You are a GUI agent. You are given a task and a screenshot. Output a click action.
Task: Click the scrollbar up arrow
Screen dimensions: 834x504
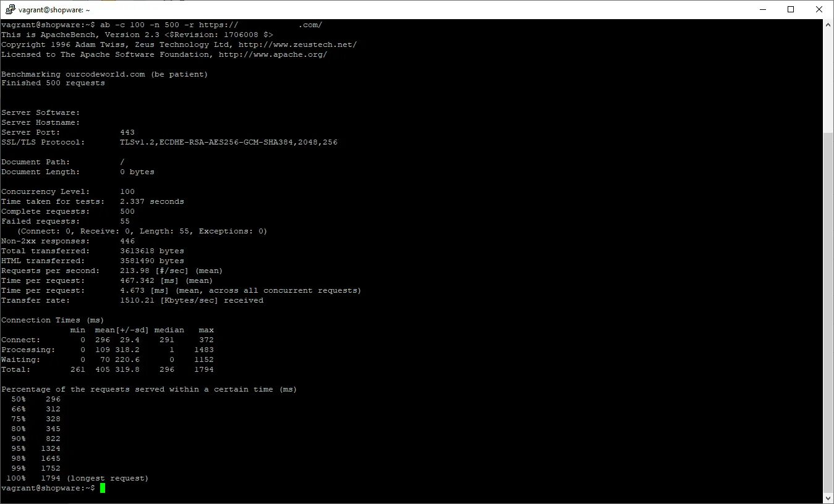click(828, 25)
